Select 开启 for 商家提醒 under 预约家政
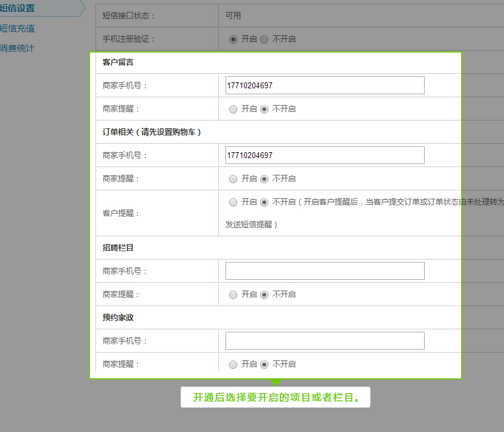 pyautogui.click(x=233, y=365)
